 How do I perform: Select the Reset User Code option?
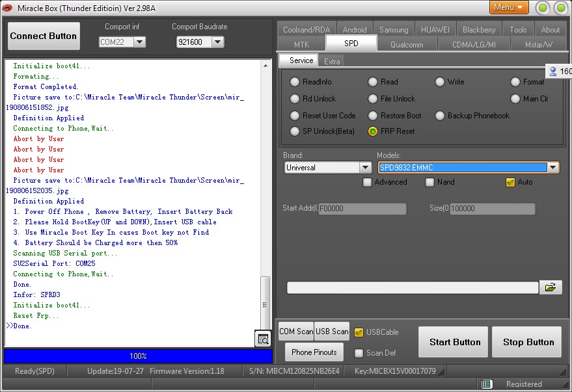click(295, 116)
